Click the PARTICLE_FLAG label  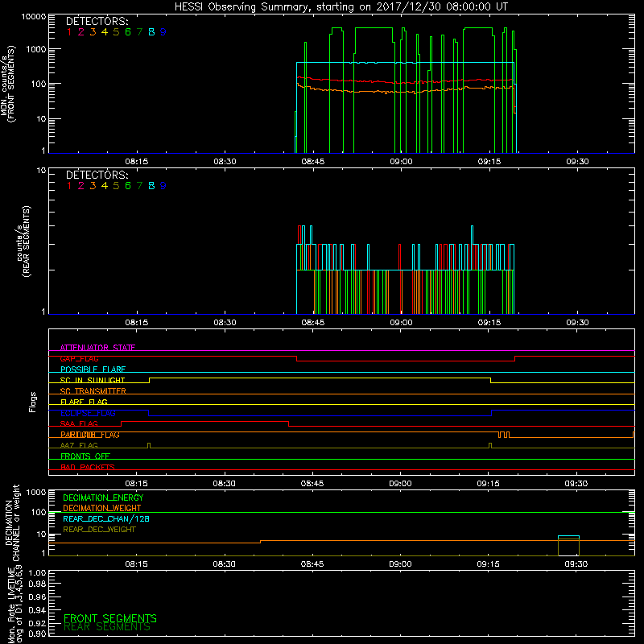tap(90, 435)
